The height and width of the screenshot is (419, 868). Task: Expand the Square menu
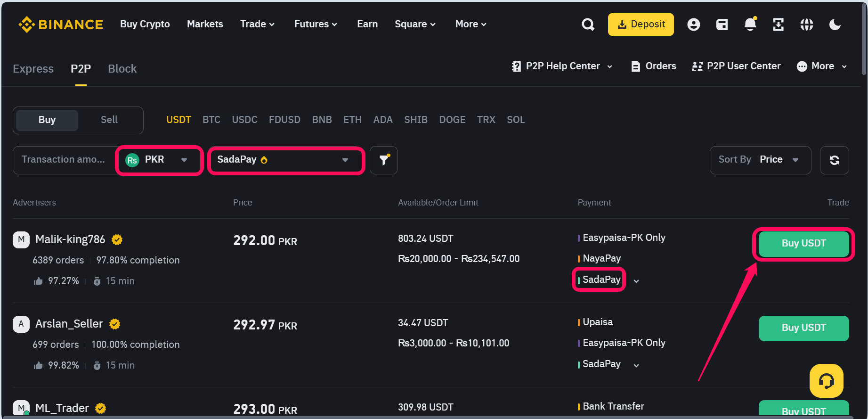click(x=415, y=24)
